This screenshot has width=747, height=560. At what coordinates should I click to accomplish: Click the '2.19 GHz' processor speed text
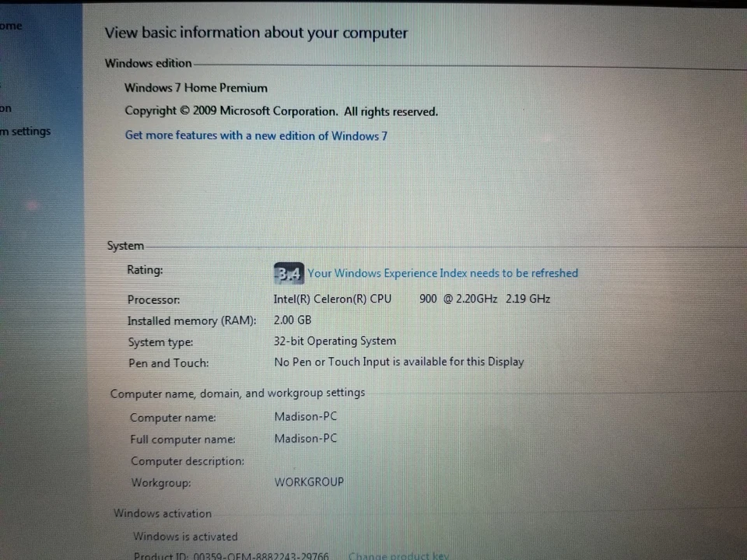(x=528, y=299)
